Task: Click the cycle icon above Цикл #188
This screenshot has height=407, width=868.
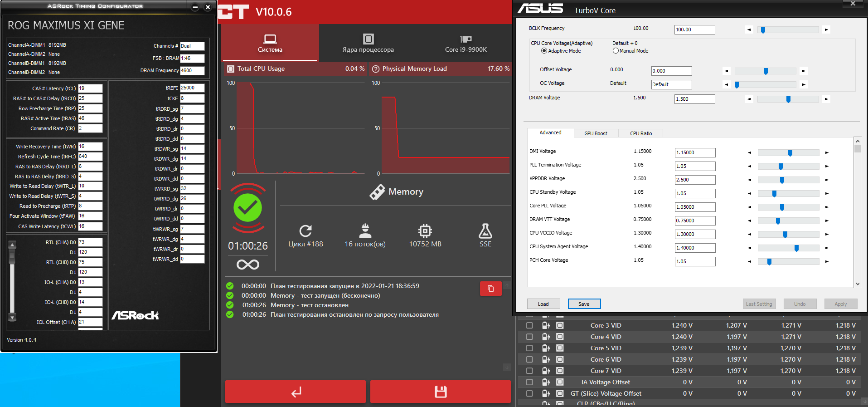Action: (305, 230)
